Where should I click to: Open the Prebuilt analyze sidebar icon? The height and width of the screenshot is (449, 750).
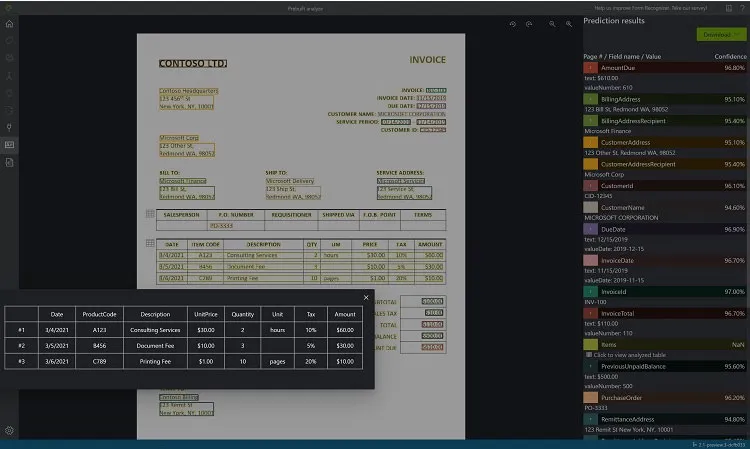tap(10, 144)
